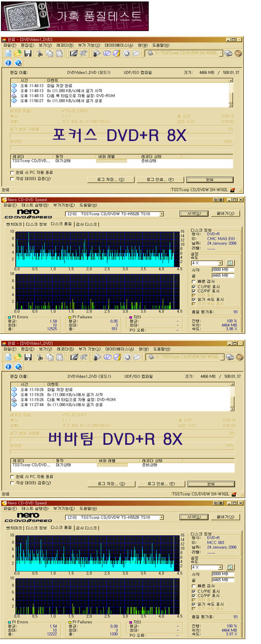Click 끝내기(X) button in MCC 003 window
This screenshot has height=644, width=261.
point(225,517)
